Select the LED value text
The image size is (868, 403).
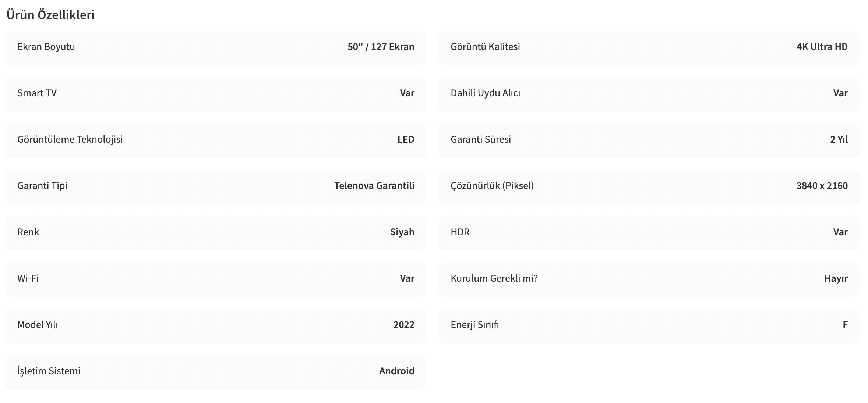[x=406, y=139]
